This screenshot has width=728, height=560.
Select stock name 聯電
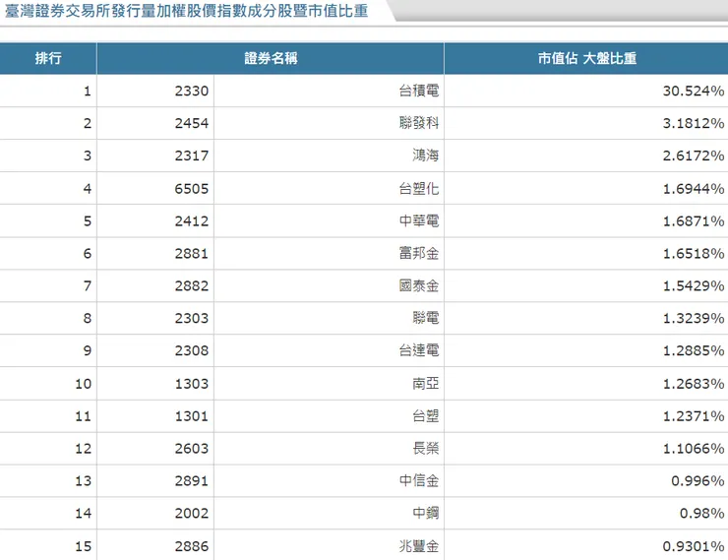click(x=426, y=318)
